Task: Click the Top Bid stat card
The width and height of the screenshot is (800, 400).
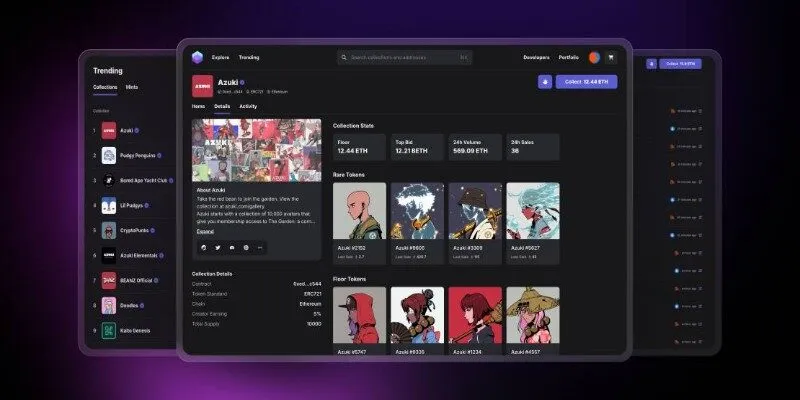Action: pyautogui.click(x=417, y=147)
